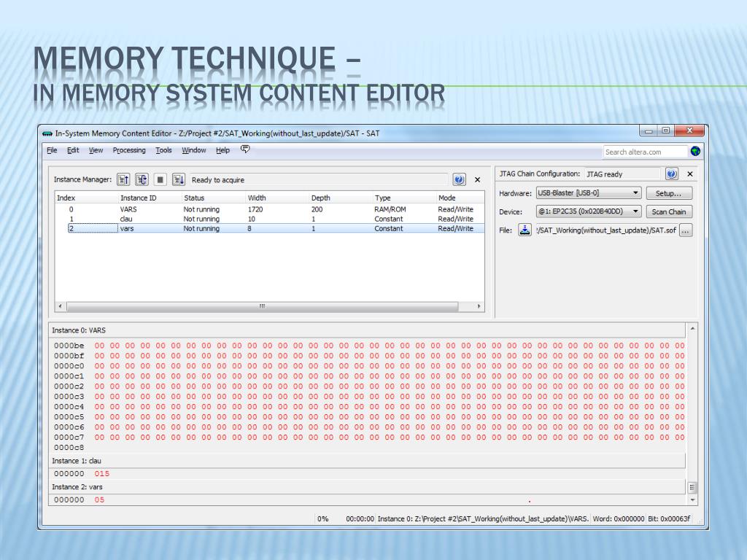The width and height of the screenshot is (747, 560).
Task: Click the 'Instance 0: VARS' section header
Action: tap(368, 330)
